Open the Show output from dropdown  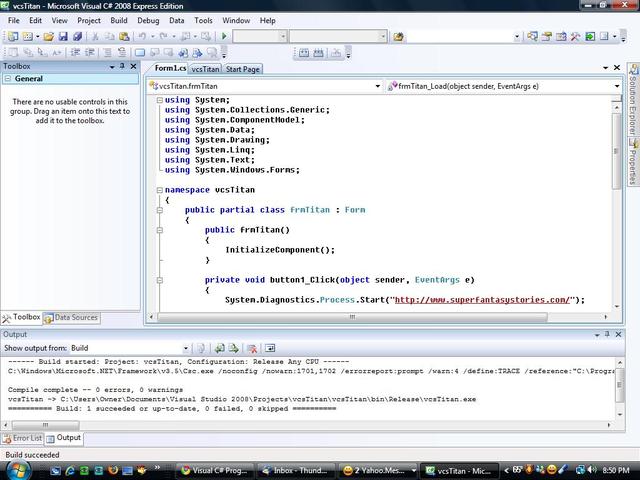coord(186,348)
